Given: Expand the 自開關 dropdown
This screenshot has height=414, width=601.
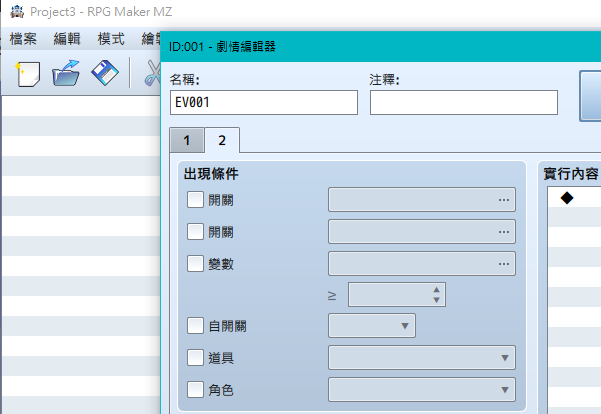Looking at the screenshot, I should [372, 326].
